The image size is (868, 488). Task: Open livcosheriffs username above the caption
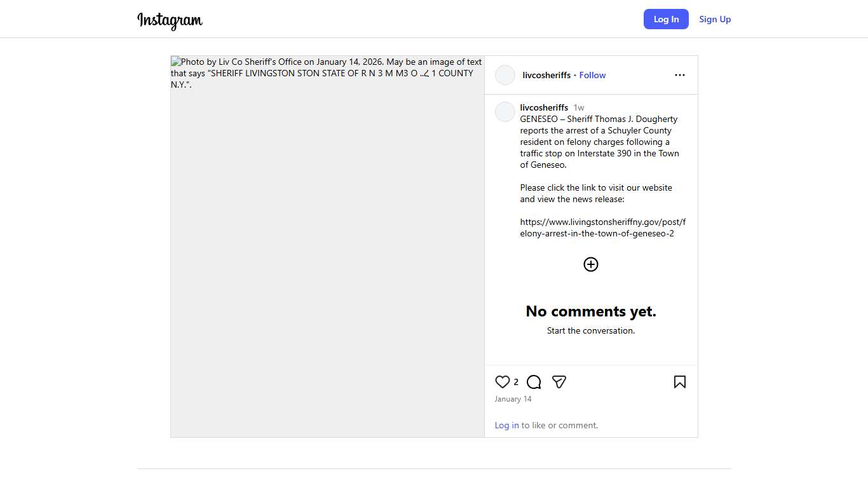tap(544, 107)
